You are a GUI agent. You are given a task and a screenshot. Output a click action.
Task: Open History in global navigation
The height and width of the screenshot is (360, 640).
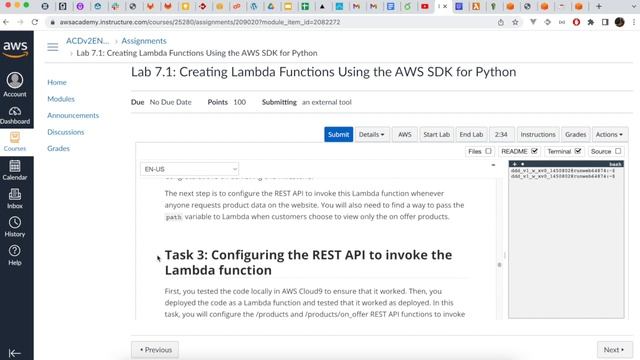tap(15, 227)
